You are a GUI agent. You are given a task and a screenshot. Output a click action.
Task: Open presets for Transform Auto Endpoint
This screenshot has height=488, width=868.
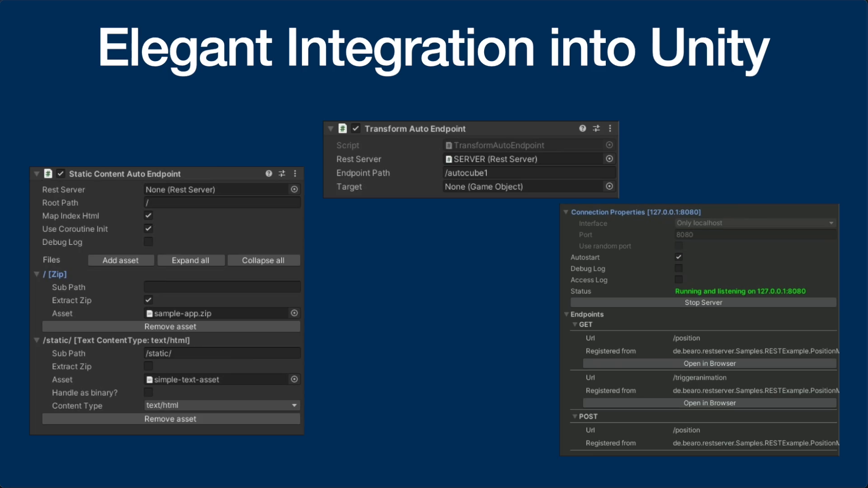click(x=596, y=128)
